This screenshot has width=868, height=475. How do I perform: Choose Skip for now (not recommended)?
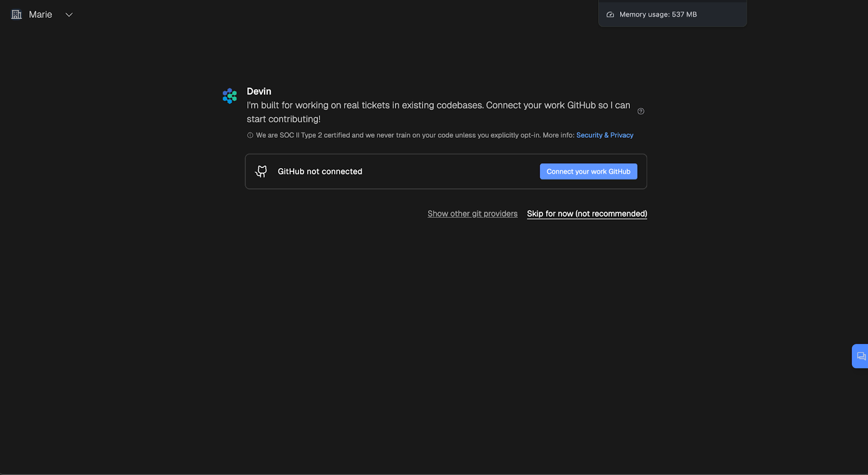[x=587, y=214]
